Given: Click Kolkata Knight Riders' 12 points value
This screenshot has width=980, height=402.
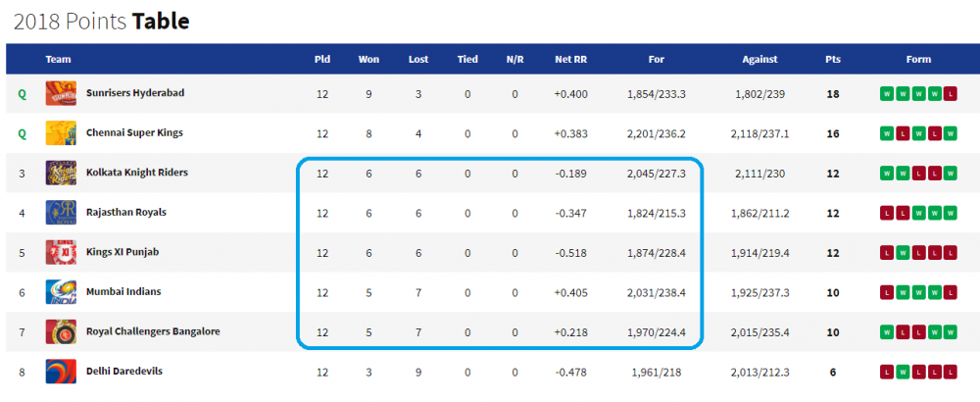Looking at the screenshot, I should 832,174.
